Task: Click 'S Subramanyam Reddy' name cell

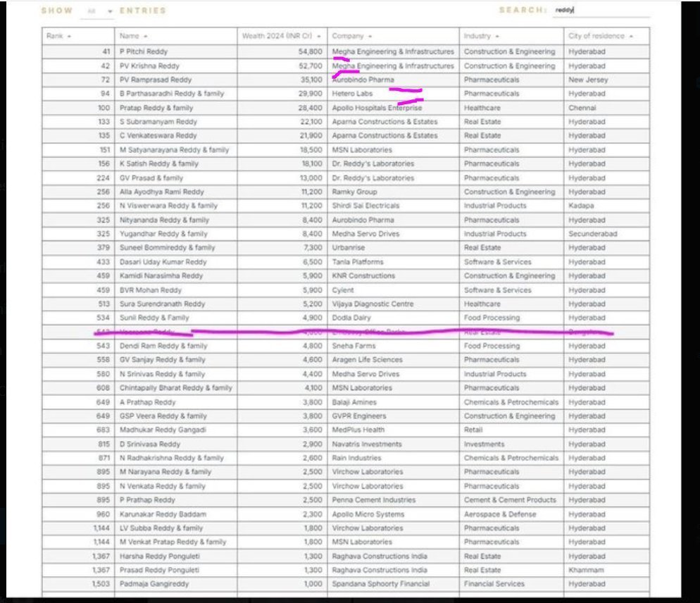Action: click(x=175, y=122)
